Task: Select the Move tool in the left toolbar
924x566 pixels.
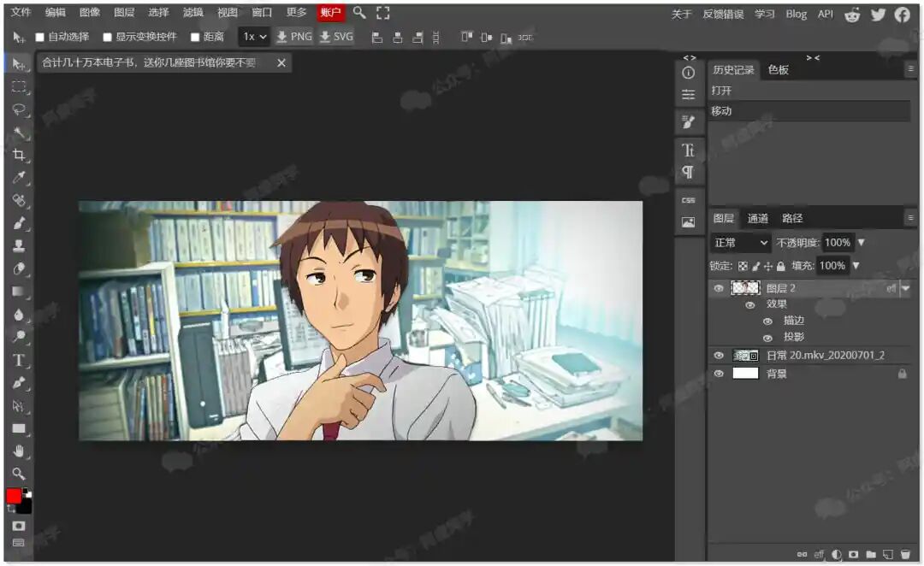Action: point(19,64)
